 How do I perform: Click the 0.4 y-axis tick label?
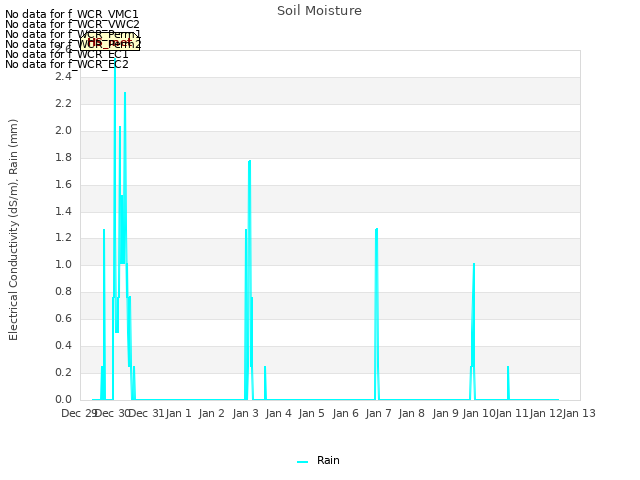[x=63, y=345]
